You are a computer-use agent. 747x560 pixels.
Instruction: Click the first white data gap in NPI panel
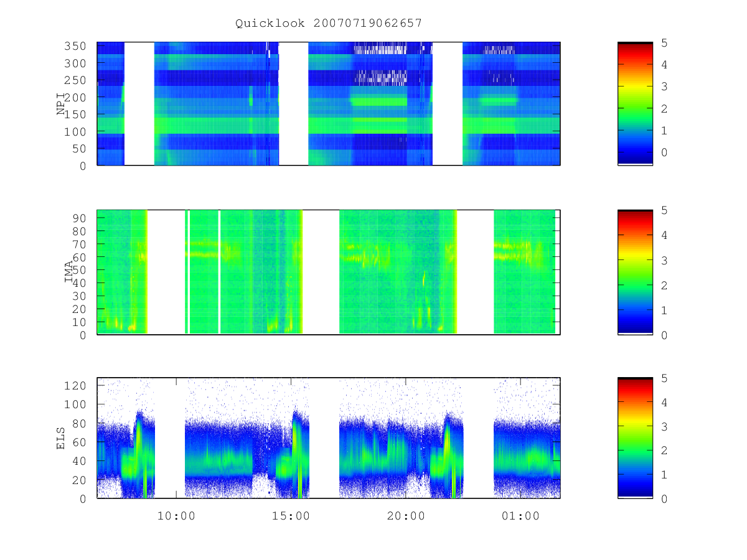[139, 104]
